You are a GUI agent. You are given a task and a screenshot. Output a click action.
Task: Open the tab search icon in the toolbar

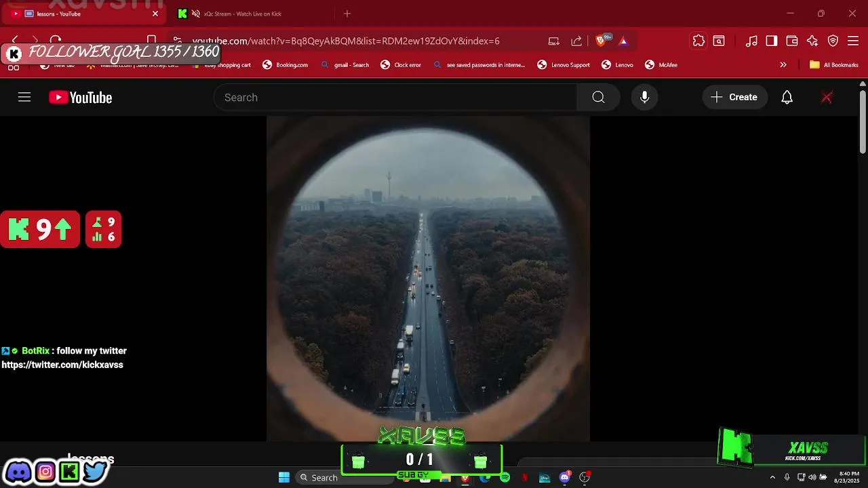click(719, 41)
